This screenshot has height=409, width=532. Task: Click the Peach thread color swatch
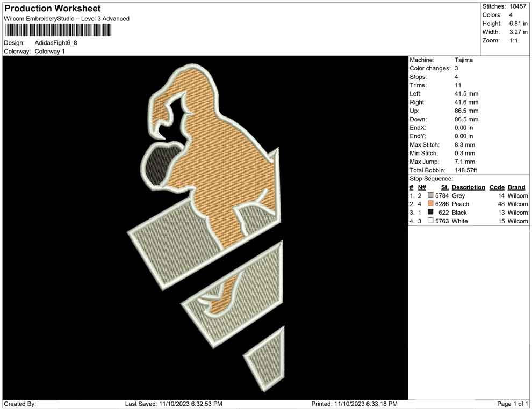pos(430,203)
